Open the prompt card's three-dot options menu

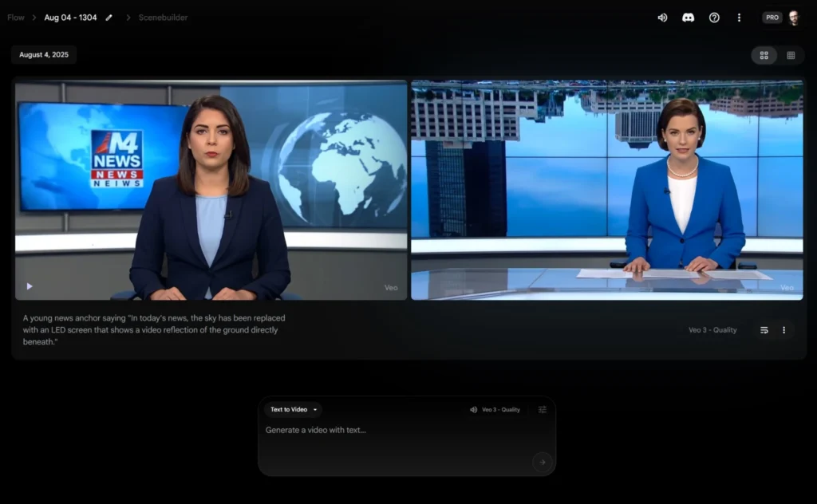[x=783, y=330]
